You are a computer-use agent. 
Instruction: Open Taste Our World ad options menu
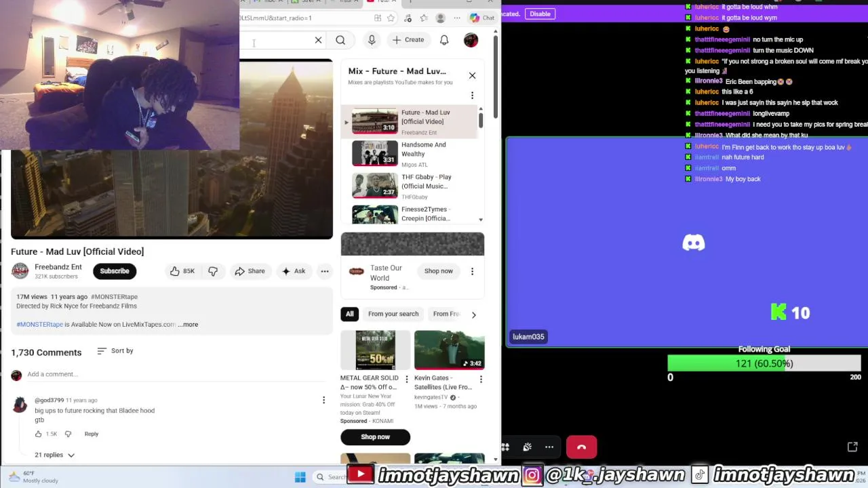point(472,271)
